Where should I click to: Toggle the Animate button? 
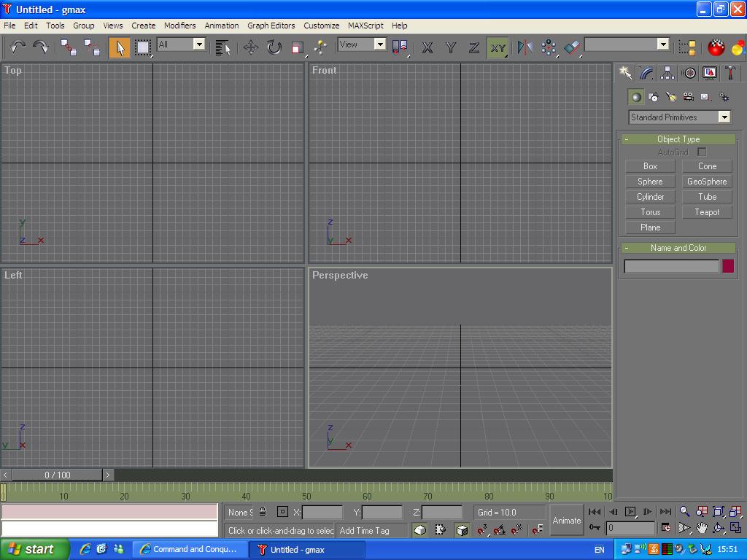click(566, 520)
